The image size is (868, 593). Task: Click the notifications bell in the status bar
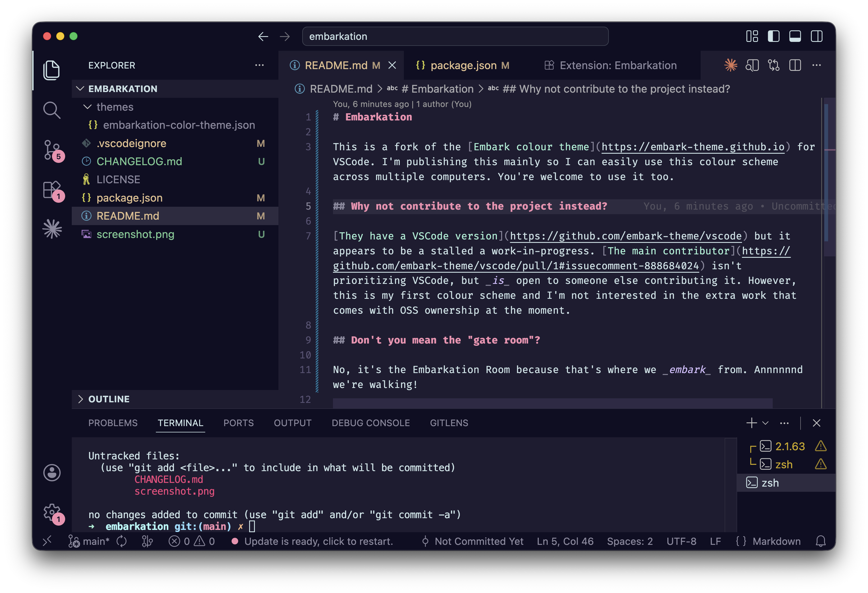[821, 541]
